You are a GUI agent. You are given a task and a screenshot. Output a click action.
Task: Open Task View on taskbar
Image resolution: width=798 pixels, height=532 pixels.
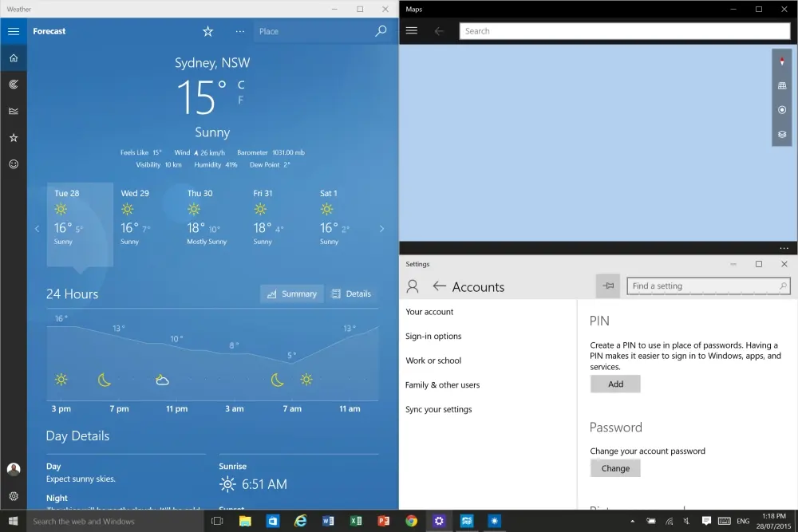[217, 521]
